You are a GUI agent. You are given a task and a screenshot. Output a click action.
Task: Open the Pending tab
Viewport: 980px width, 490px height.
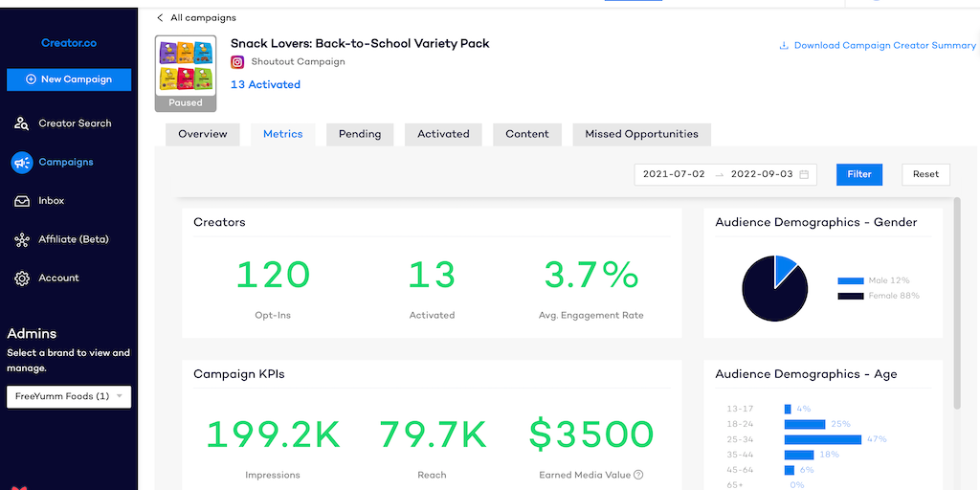tap(360, 134)
